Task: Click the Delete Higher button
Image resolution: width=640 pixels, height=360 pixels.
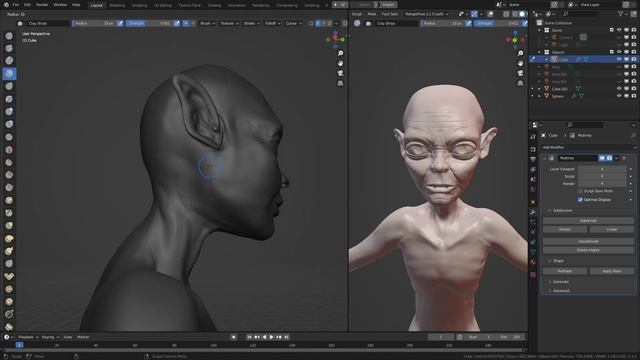Action: pos(588,250)
